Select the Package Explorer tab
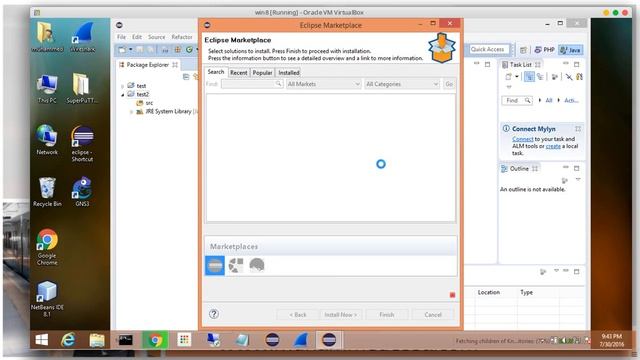 pos(147,64)
